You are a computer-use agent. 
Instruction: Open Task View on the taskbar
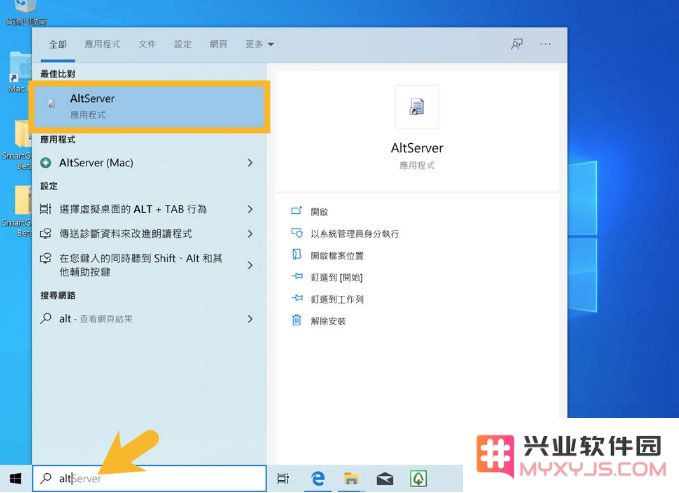point(283,479)
